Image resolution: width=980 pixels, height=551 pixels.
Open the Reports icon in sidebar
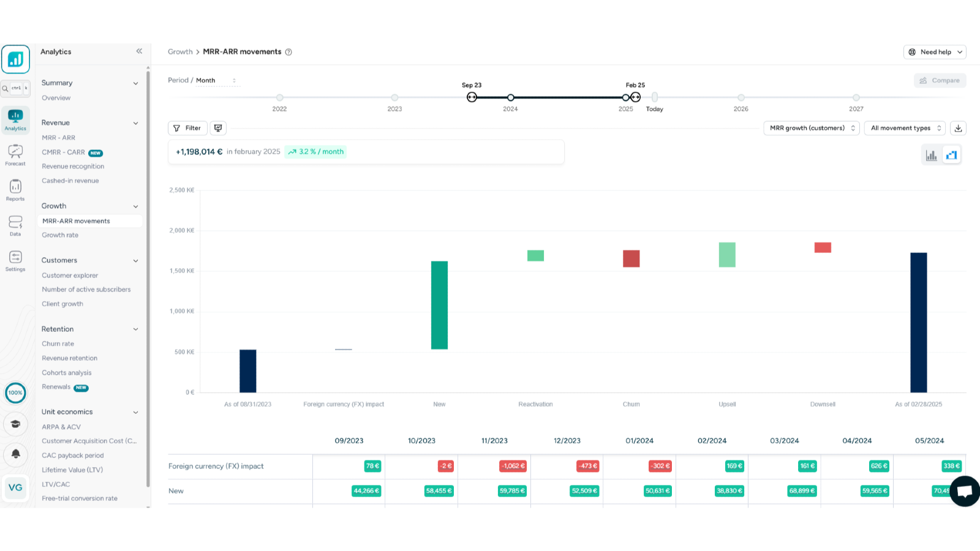(15, 190)
